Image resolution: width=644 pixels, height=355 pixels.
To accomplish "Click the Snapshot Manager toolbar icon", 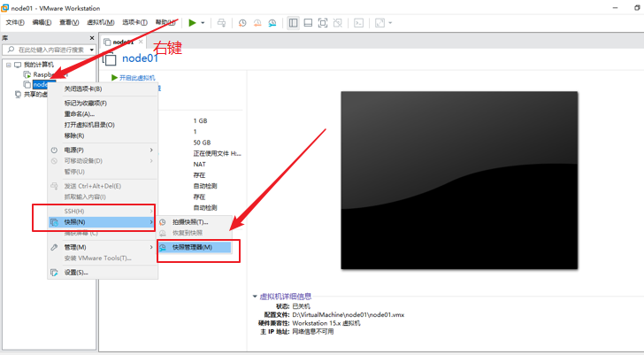I will click(x=272, y=23).
